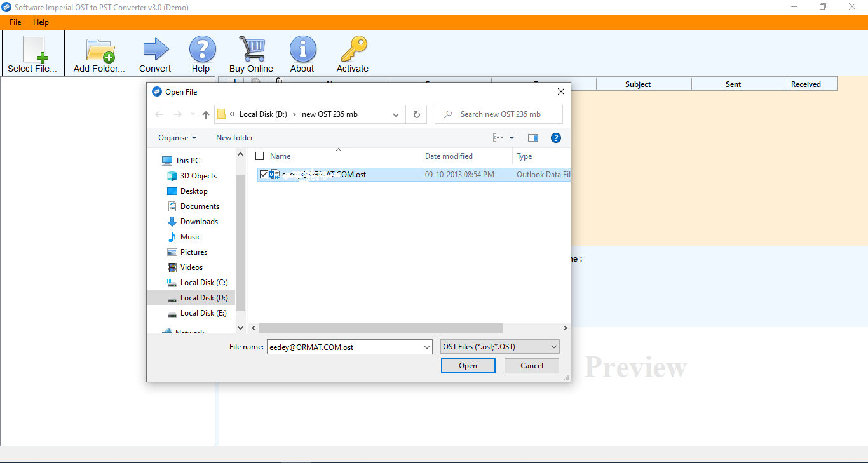Open the Add Folder tool
This screenshot has width=868, height=463.
99,53
